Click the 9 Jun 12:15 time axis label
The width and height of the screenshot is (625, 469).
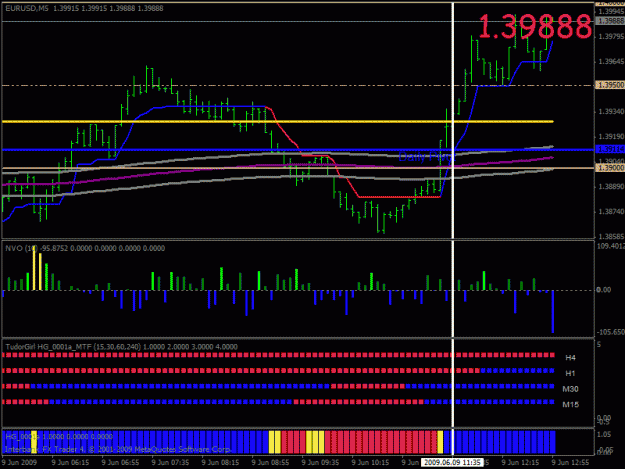click(x=521, y=463)
